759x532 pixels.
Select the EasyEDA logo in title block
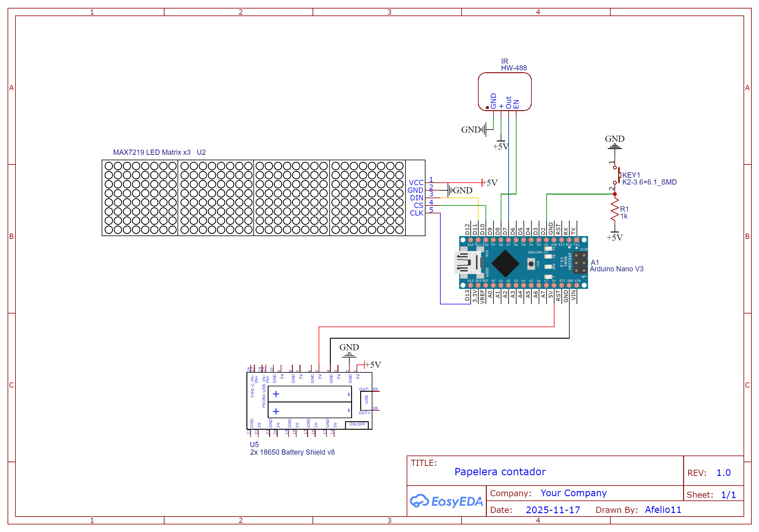pos(446,501)
